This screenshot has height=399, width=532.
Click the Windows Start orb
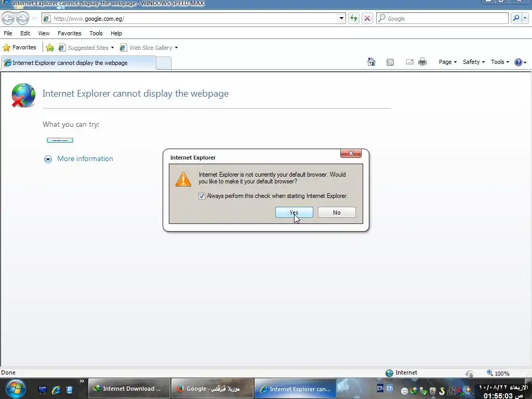(x=15, y=389)
